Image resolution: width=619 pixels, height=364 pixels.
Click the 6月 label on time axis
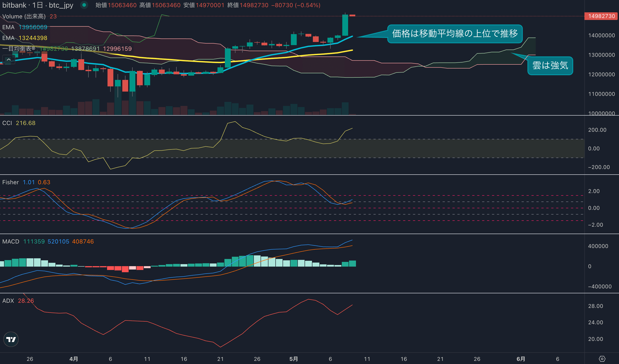pos(521,359)
